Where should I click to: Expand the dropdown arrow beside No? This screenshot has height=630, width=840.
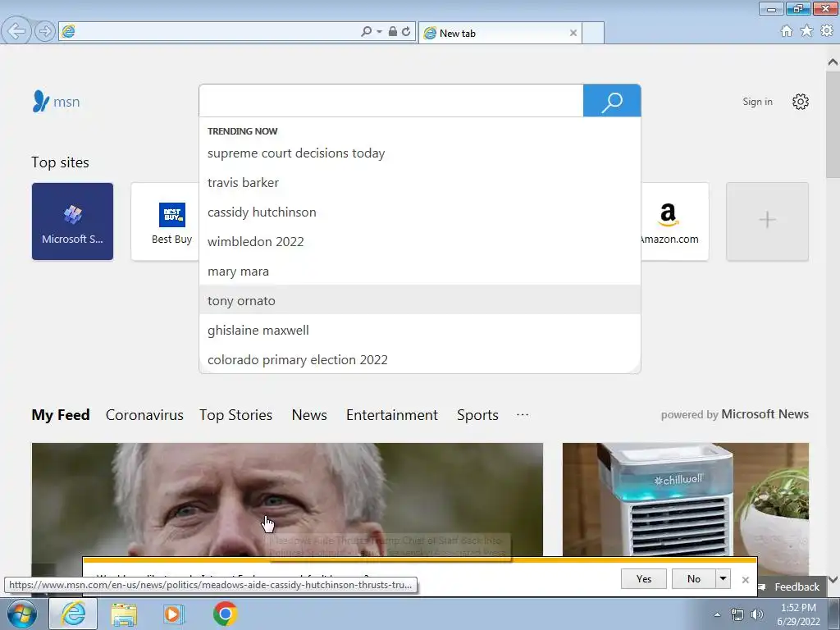[x=724, y=579]
